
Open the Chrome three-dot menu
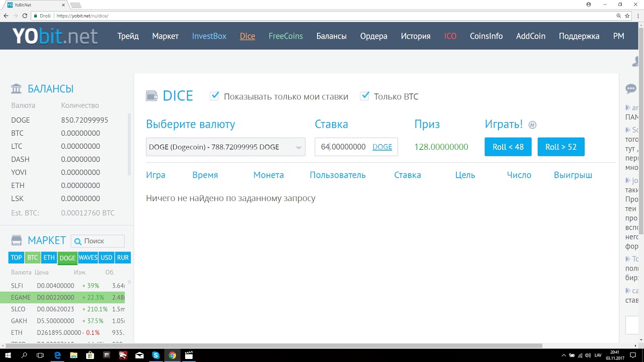(x=638, y=16)
